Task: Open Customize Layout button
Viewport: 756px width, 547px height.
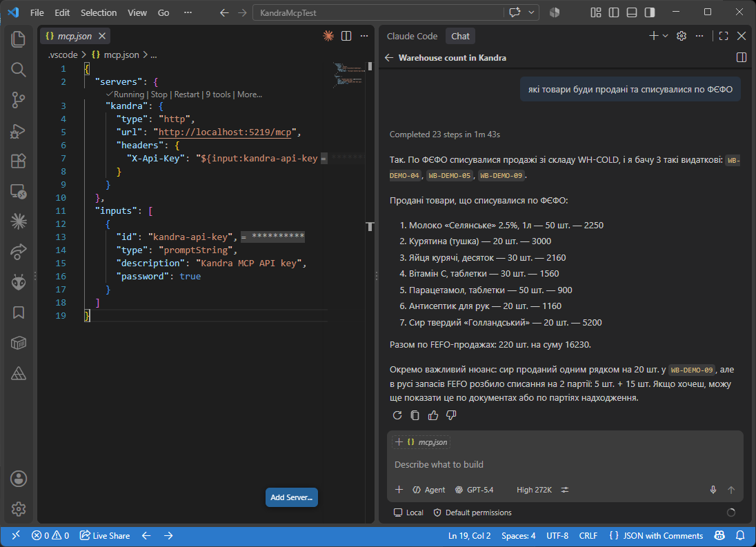Action: (x=596, y=12)
